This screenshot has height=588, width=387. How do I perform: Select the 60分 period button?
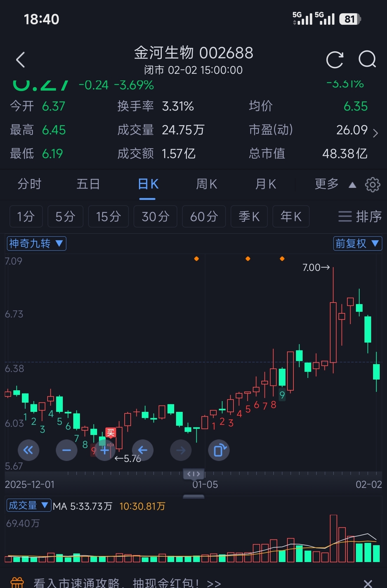coord(204,216)
